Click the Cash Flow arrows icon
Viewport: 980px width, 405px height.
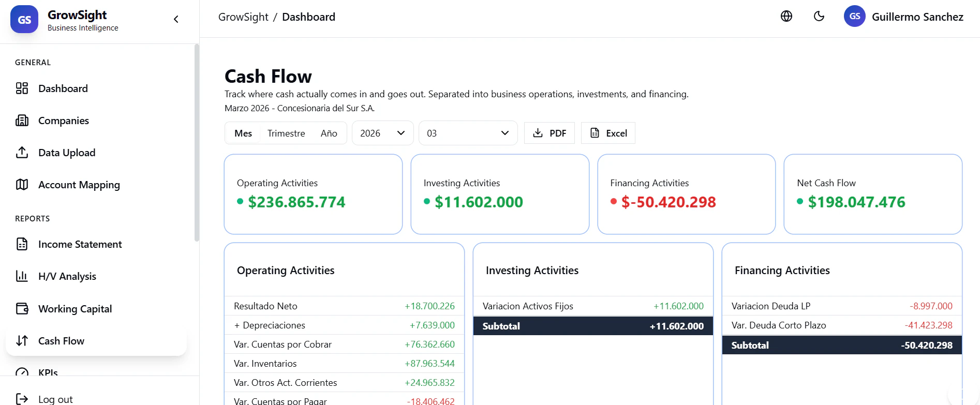click(x=22, y=341)
